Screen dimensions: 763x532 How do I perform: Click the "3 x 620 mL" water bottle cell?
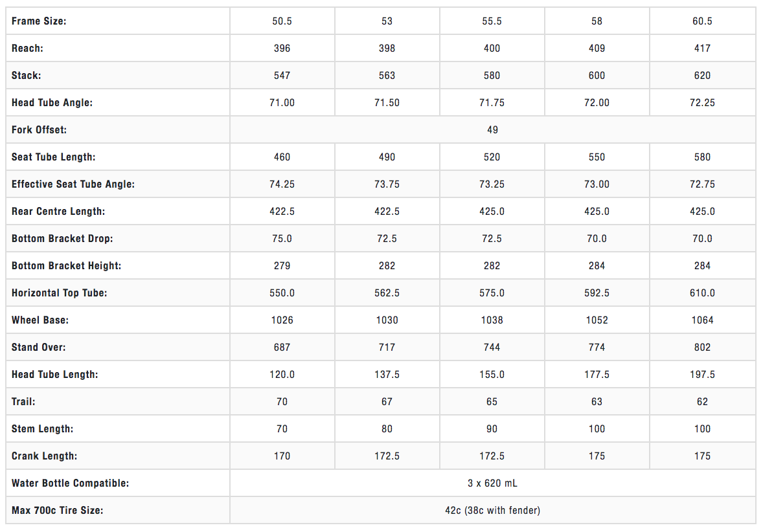(492, 483)
